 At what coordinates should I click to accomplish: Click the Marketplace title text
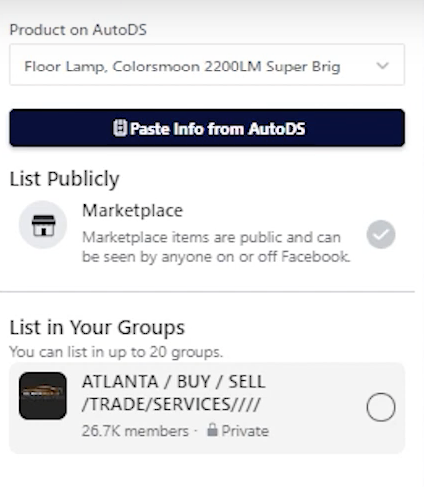133,211
